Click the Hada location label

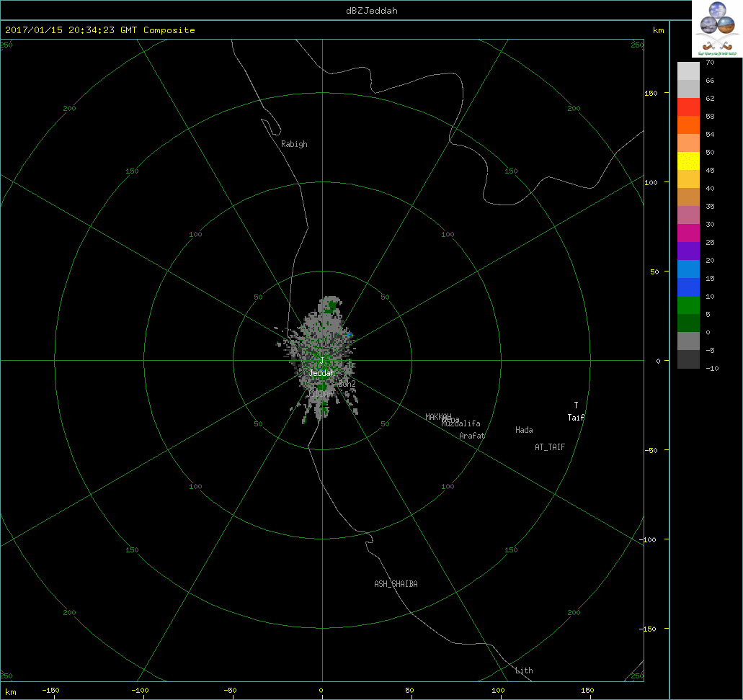tap(524, 430)
